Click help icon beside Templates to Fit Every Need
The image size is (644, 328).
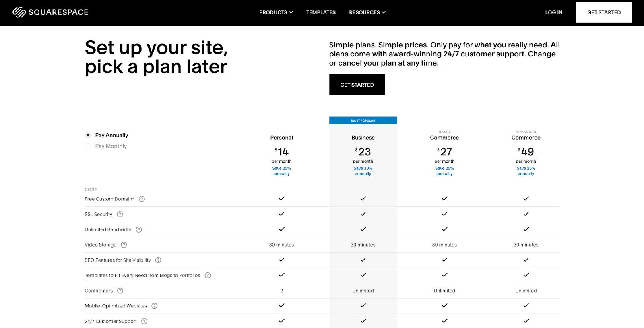[208, 275]
